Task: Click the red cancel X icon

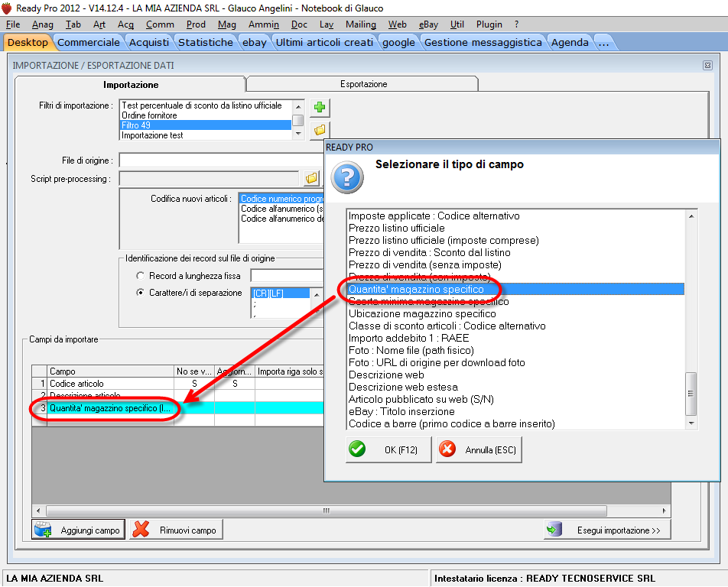Action: 447,449
